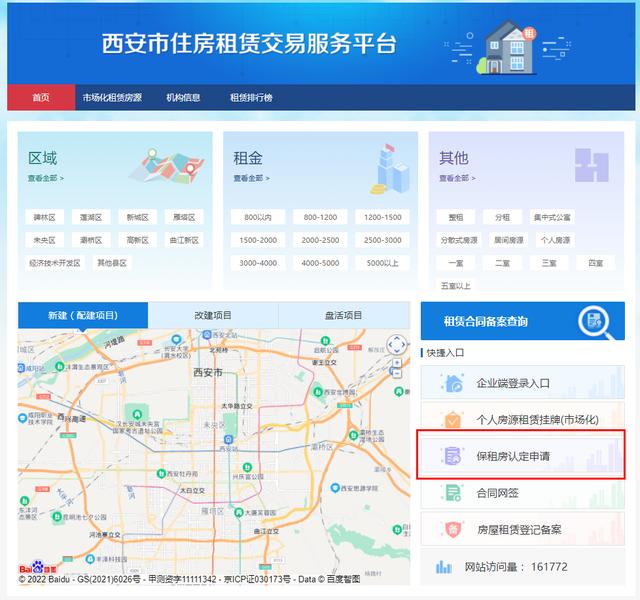Click the purple document icon beside 保租房认定申请

(x=453, y=456)
